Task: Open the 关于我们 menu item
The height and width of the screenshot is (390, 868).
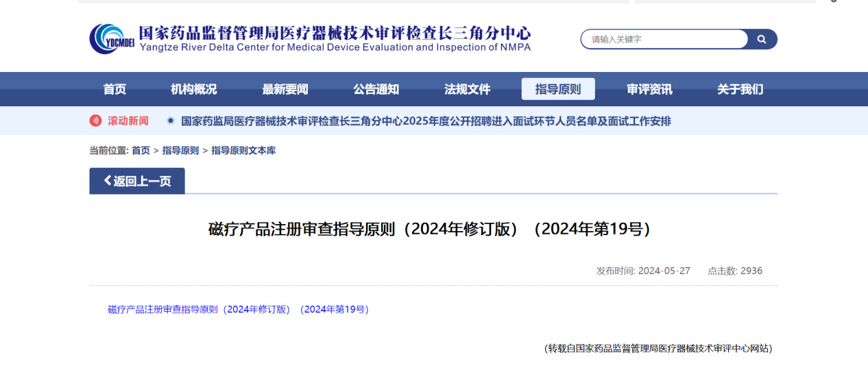Action: [740, 89]
